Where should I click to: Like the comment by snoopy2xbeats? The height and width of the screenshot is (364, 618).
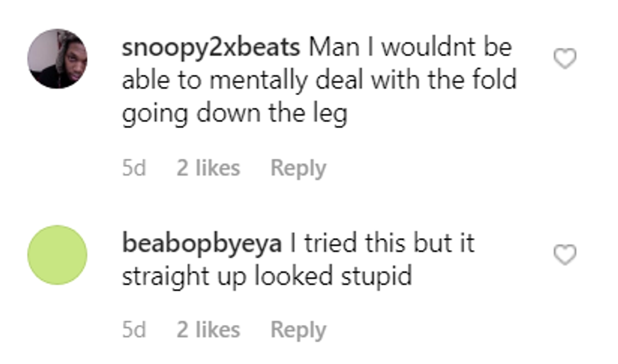[564, 59]
